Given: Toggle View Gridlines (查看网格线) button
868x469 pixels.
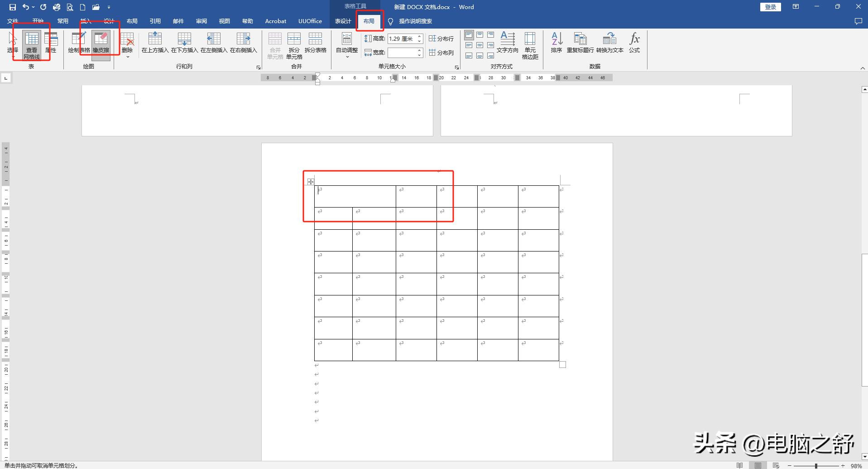Looking at the screenshot, I should coord(32,45).
